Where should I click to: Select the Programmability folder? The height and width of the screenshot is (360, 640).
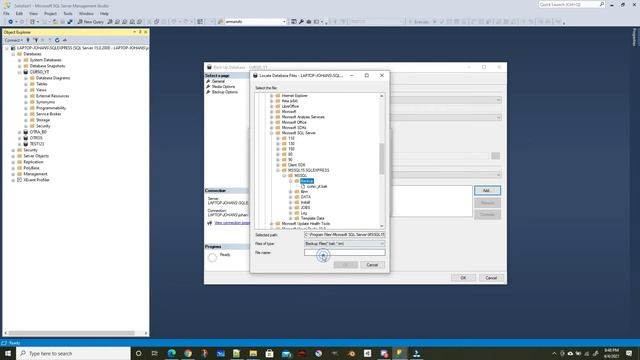51,108
